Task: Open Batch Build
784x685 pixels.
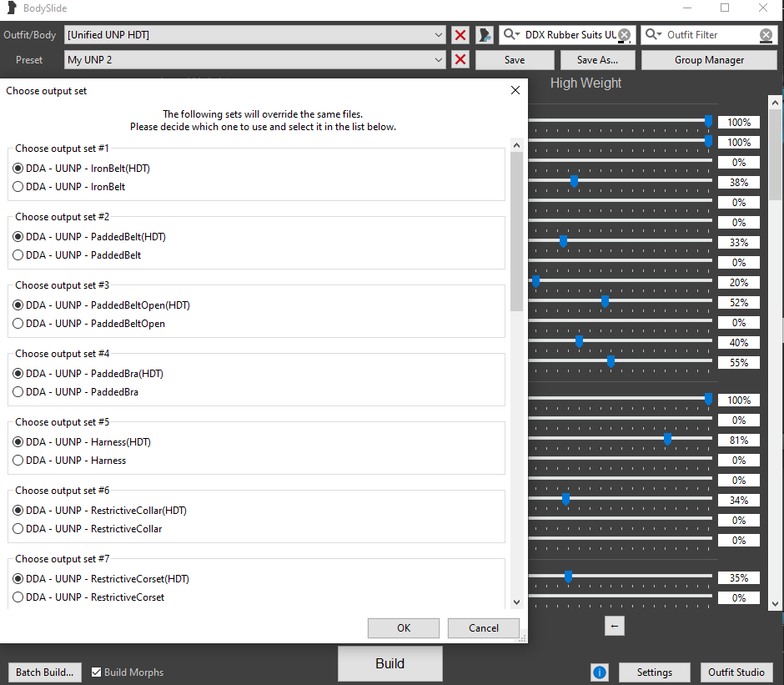Action: [x=44, y=672]
